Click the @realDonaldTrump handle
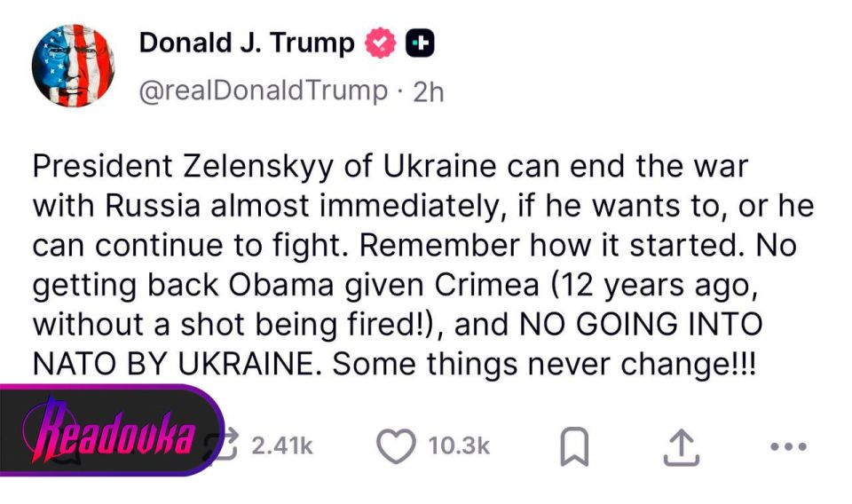 [x=264, y=91]
